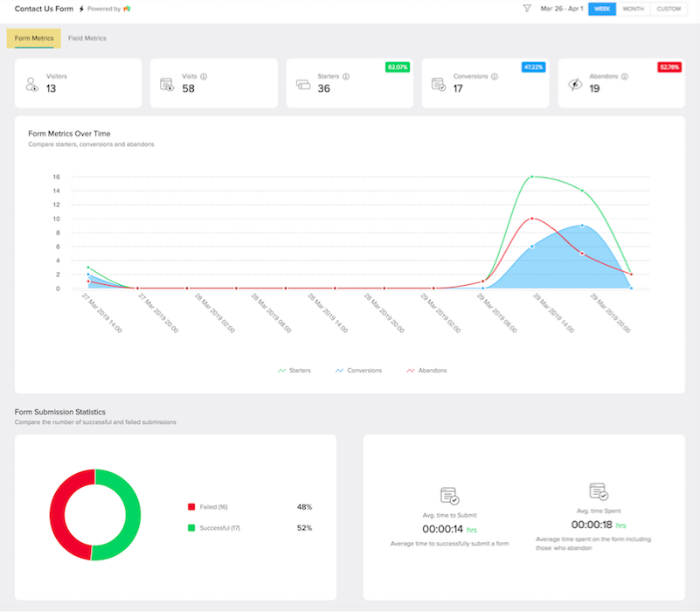This screenshot has width=700, height=612.
Task: Click the Visitors person icon
Action: (31, 84)
